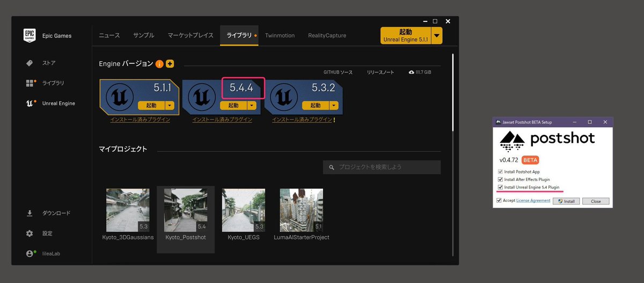Image resolution: width=644 pixels, height=283 pixels.
Task: Open the GITHUB ソース link
Action: tap(338, 71)
